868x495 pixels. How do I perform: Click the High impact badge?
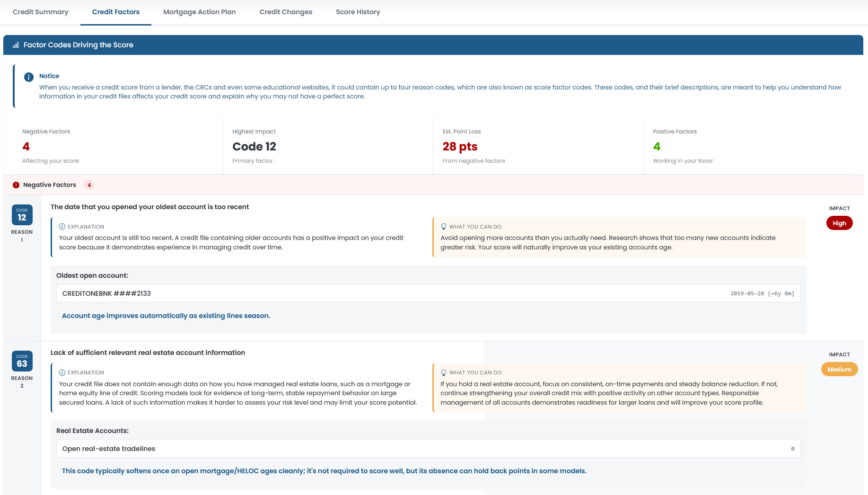(x=839, y=223)
